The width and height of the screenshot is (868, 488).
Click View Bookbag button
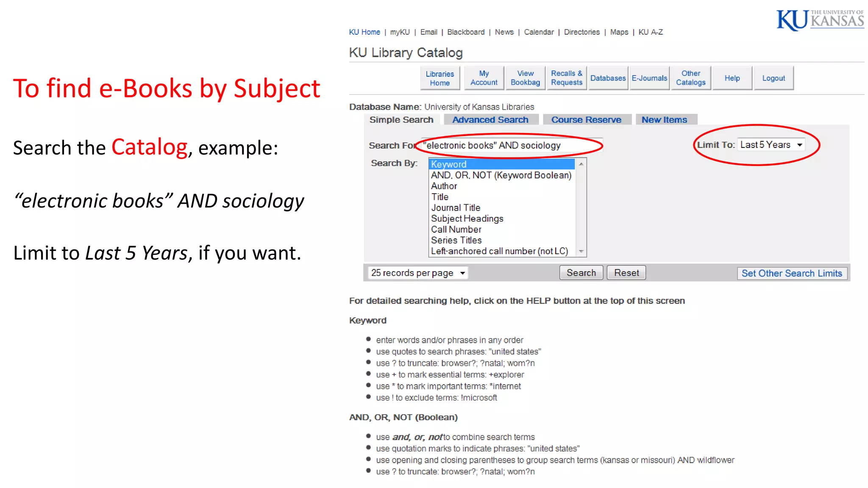point(526,78)
